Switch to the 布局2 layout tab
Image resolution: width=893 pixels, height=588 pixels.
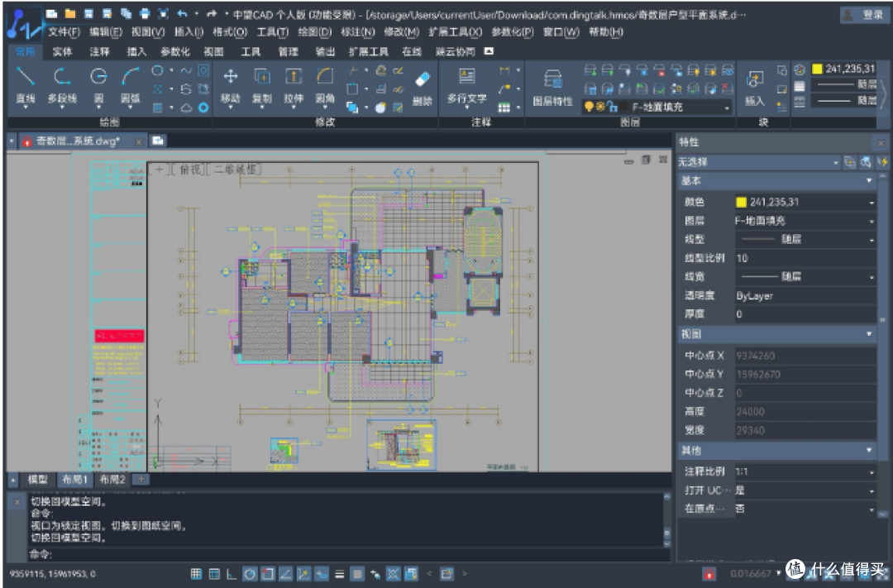[112, 479]
